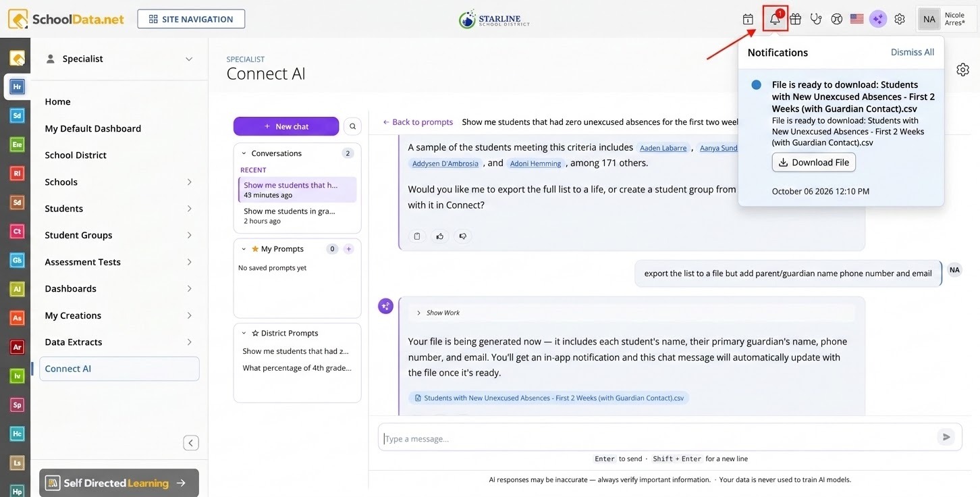Dismiss All notifications
This screenshot has width=980, height=497.
click(913, 52)
